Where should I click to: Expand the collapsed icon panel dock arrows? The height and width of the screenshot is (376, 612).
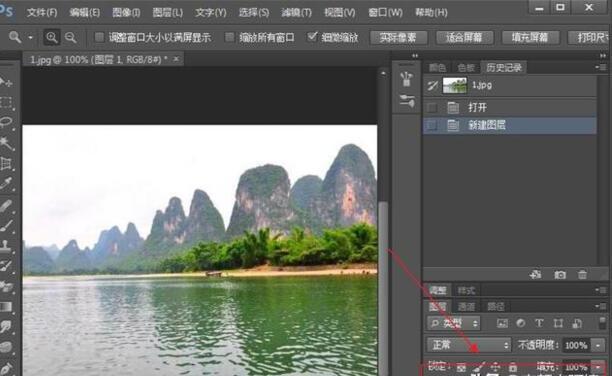click(x=415, y=56)
